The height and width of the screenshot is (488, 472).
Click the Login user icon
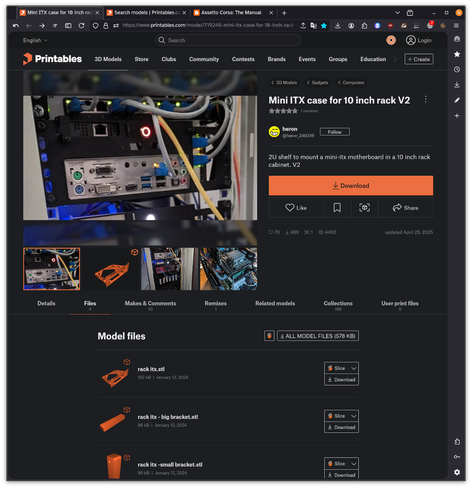(x=411, y=40)
